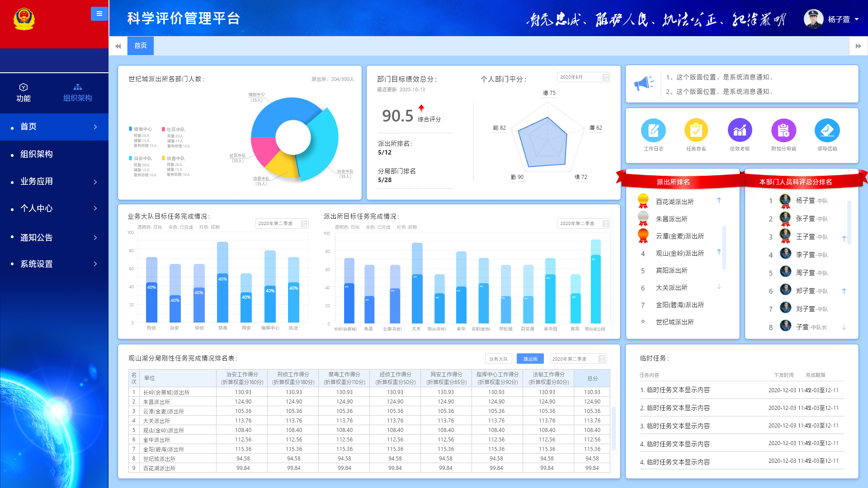This screenshot has width=868, height=488.
Task: Switch to 组织架构 sidebar tab
Action: pyautogui.click(x=77, y=93)
